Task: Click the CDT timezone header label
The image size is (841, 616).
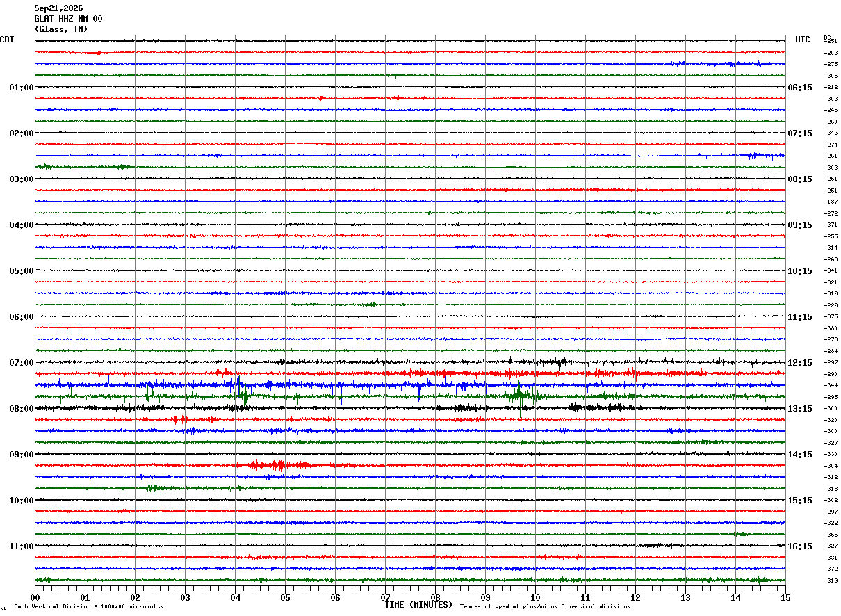Action: tap(7, 40)
